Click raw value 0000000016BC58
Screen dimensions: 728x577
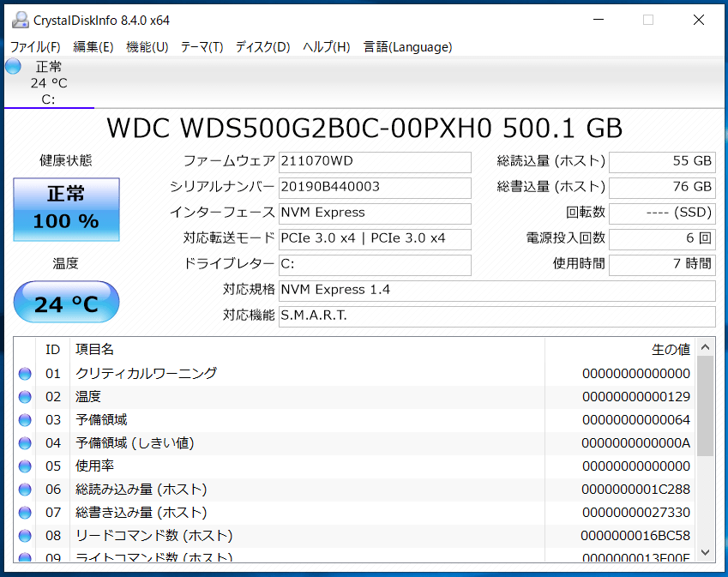click(635, 536)
